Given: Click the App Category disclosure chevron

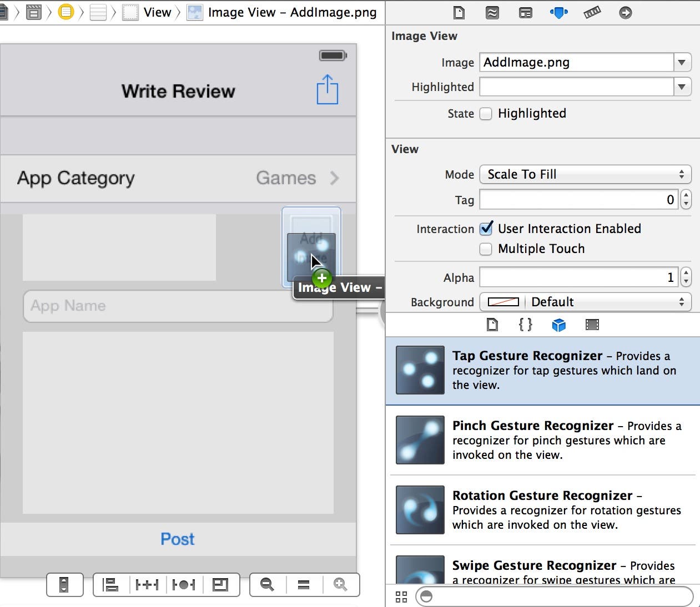Looking at the screenshot, I should (x=334, y=178).
